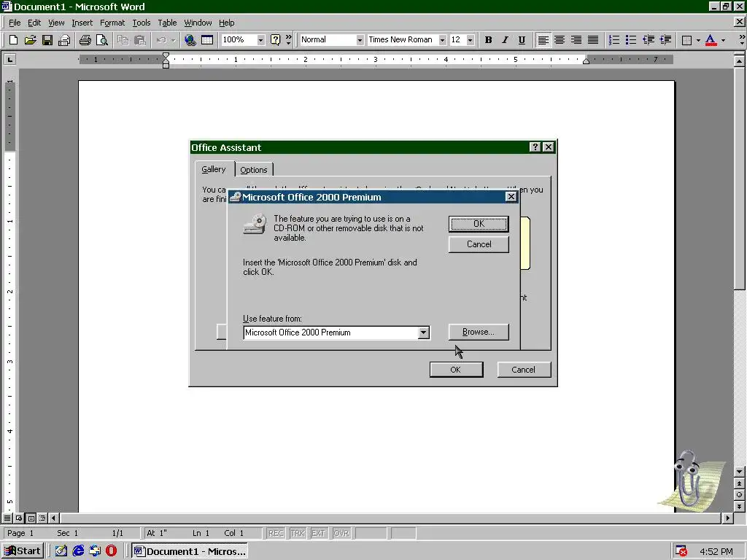747x560 pixels.
Task: Click the Center alignment icon
Action: pos(560,40)
